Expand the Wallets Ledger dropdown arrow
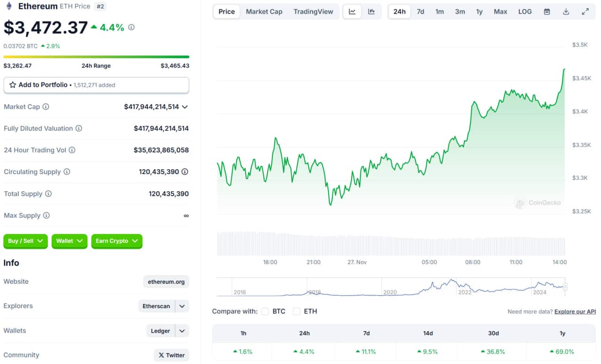Viewport: 601px width, 364px height. (x=182, y=331)
